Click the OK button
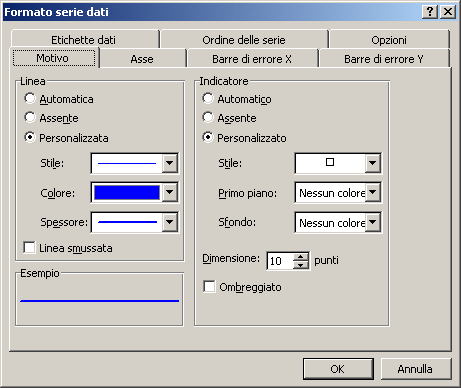 (x=338, y=369)
